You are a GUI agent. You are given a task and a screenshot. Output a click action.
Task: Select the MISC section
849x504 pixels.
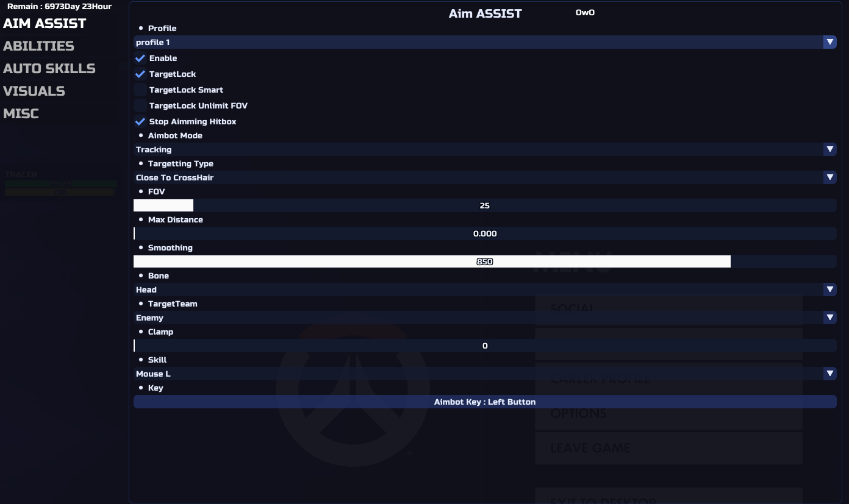coord(21,113)
